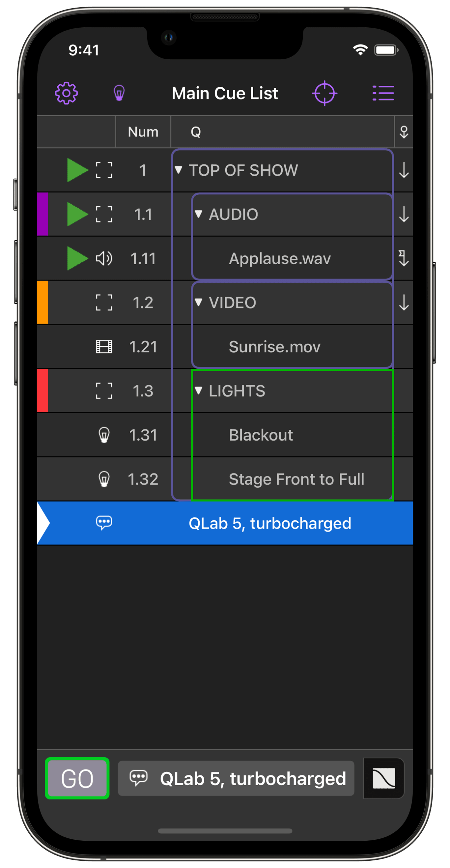Jump to the playhead target icon
The width and height of the screenshot is (450, 868).
tap(325, 93)
